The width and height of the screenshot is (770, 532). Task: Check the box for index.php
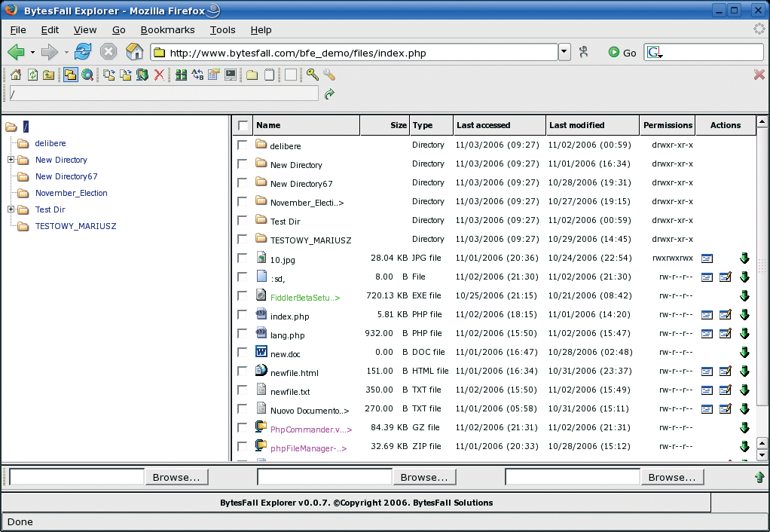pos(242,314)
